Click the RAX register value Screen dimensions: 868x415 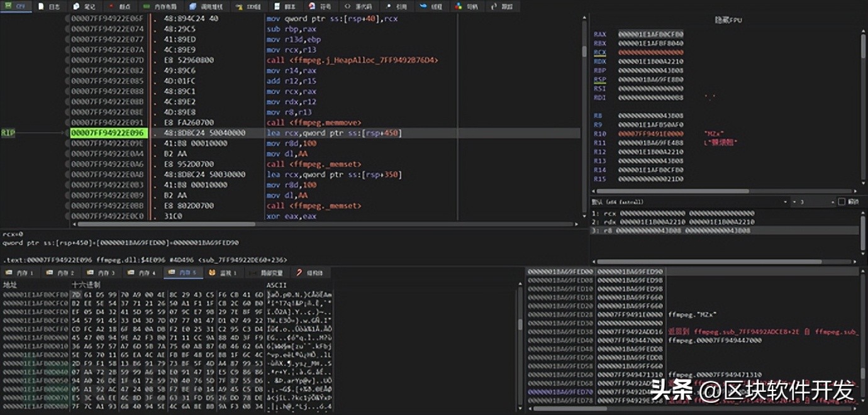650,34
